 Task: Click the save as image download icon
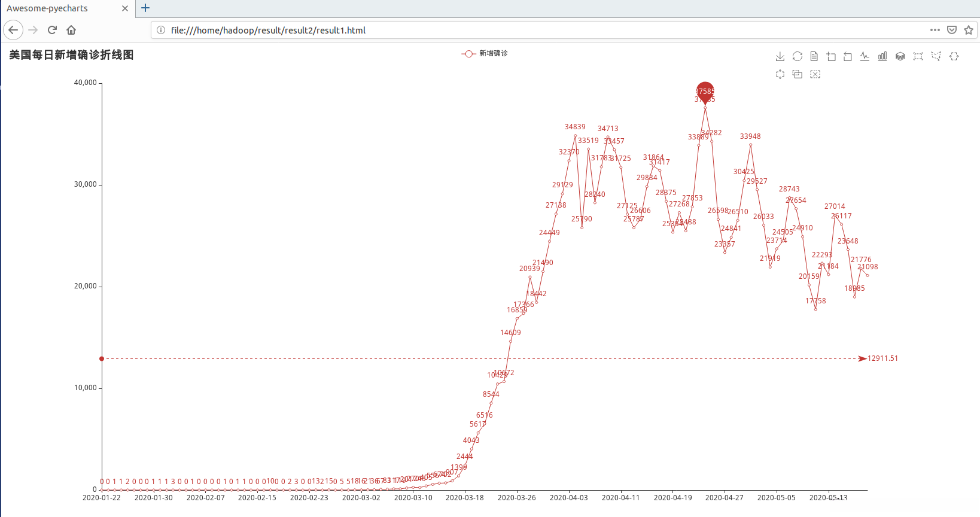tap(780, 56)
